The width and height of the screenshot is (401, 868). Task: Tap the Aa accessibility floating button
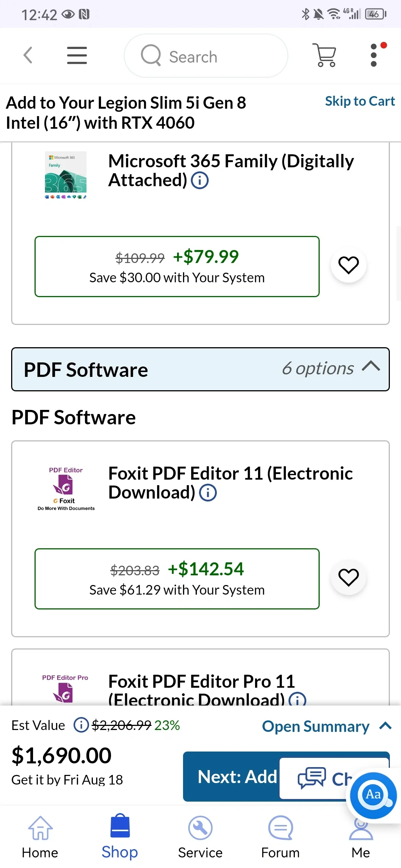tap(373, 795)
